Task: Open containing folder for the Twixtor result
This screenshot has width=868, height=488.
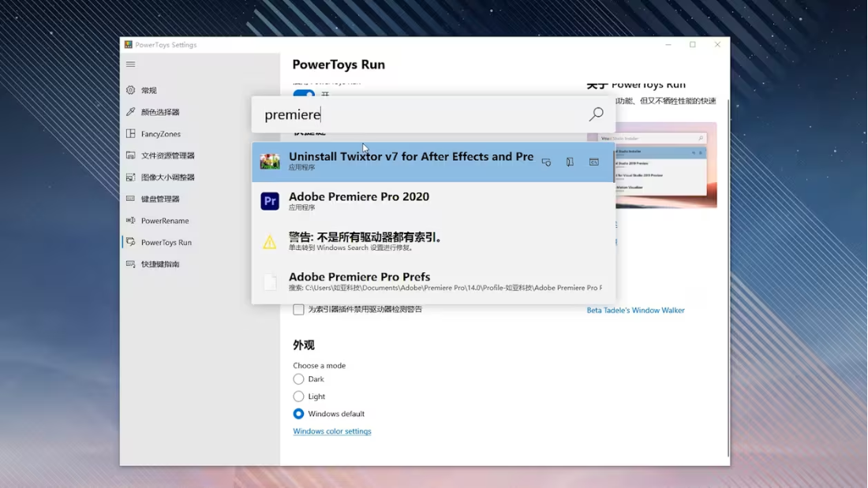Action: pos(570,162)
